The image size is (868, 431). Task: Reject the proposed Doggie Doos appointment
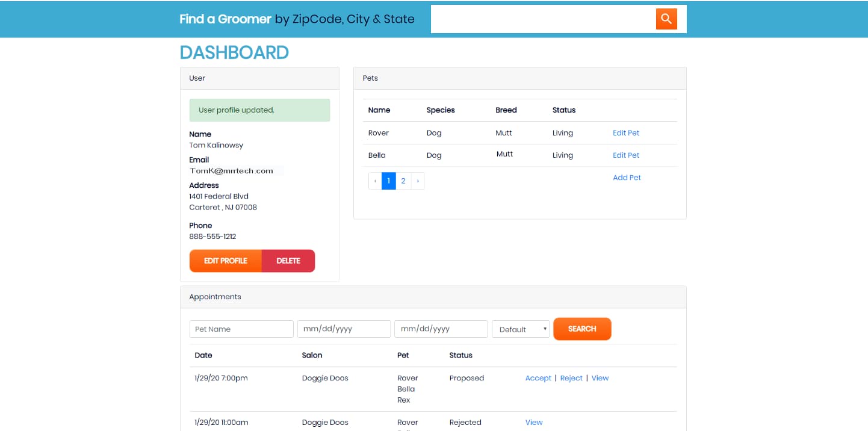(x=571, y=377)
